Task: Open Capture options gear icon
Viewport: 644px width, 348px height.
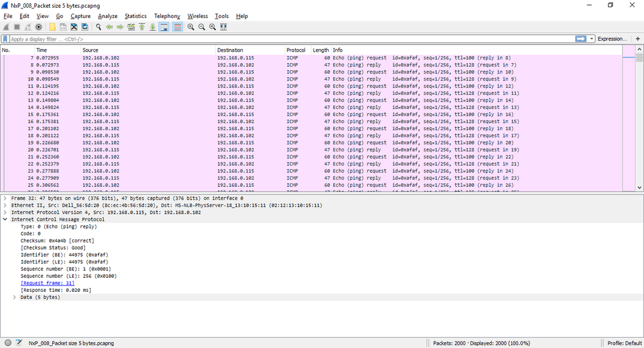Action: pyautogui.click(x=39, y=27)
